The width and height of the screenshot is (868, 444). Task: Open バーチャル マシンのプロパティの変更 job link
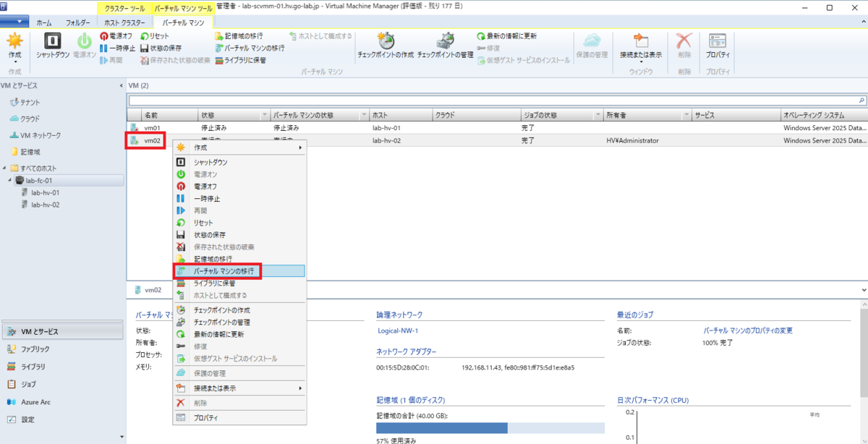click(x=748, y=330)
